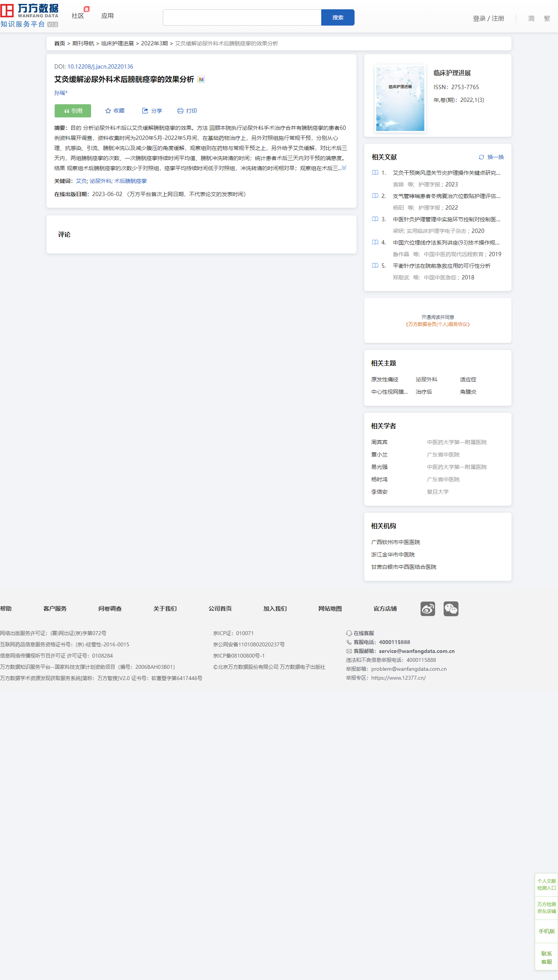Select keyword 术后膀胱痉挛

click(131, 181)
